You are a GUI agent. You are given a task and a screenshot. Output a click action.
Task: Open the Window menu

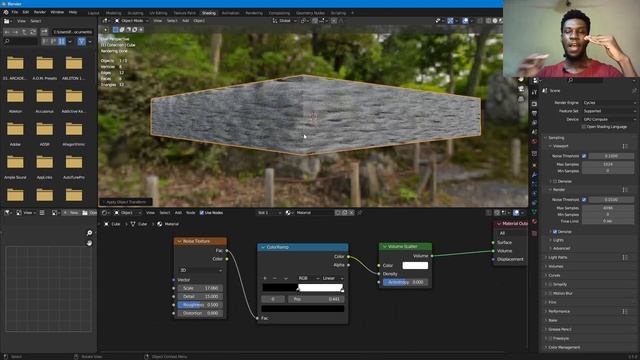point(57,12)
